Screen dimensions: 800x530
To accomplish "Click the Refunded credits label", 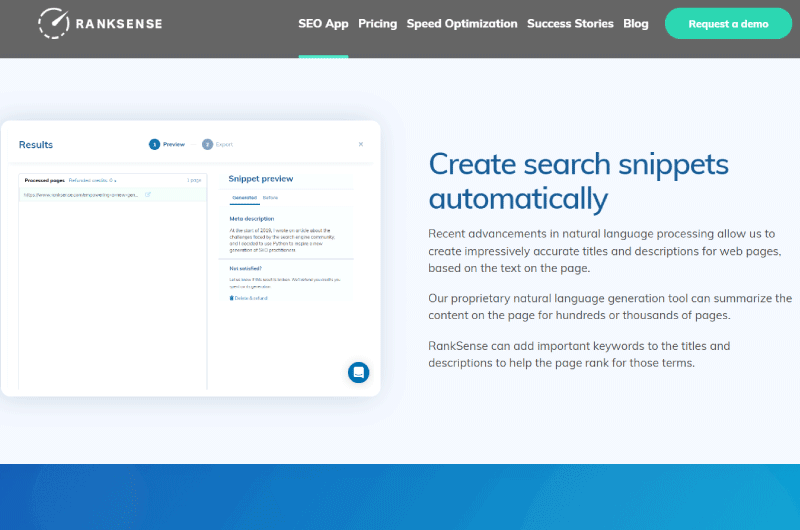I will point(92,180).
